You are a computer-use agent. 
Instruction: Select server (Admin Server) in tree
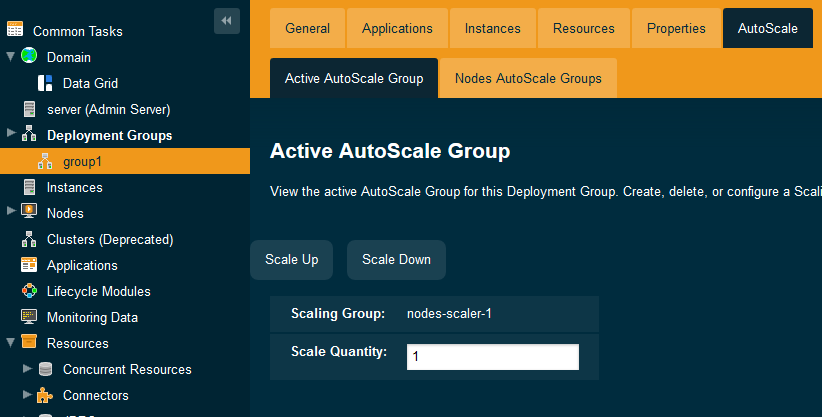click(108, 109)
